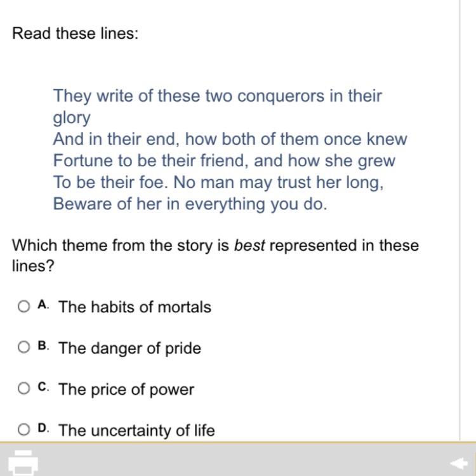Click the letter D option label
This screenshot has height=476, width=476.
click(x=43, y=428)
